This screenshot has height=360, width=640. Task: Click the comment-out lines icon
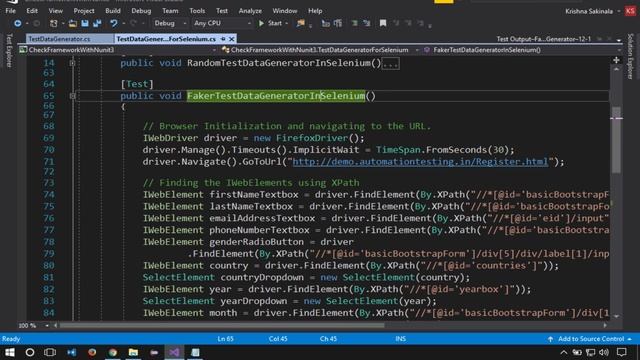(x=354, y=23)
